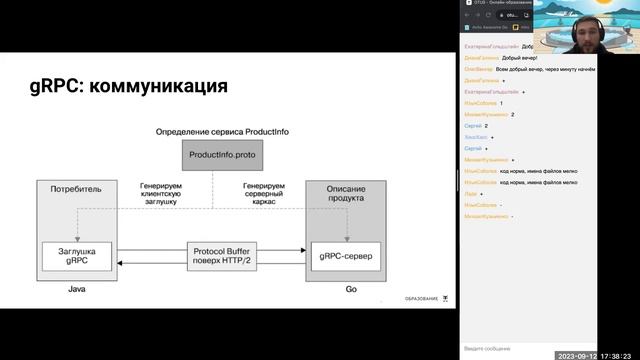Click the Описание продукта label
The width and height of the screenshot is (640, 360).
point(346,193)
